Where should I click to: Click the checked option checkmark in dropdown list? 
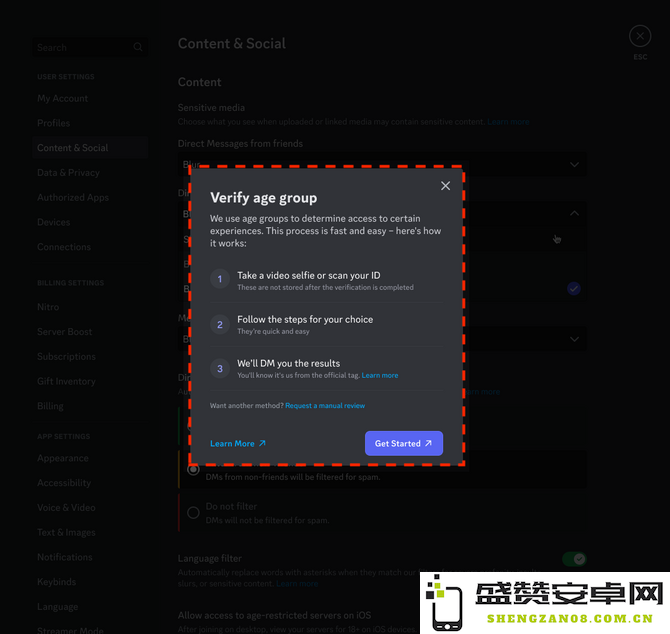573,289
